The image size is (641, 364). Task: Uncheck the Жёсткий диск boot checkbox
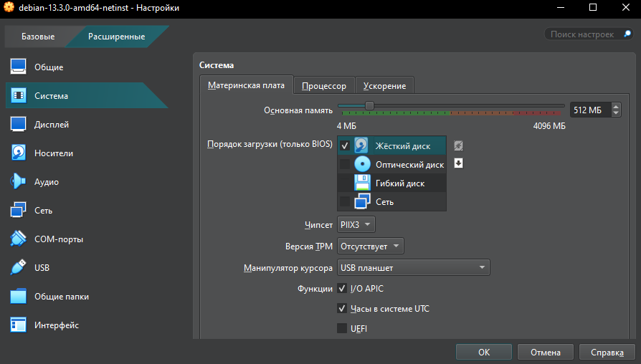click(345, 146)
